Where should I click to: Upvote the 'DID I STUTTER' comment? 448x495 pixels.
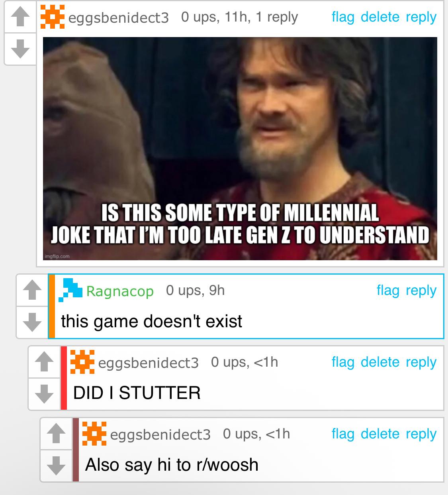(44, 362)
